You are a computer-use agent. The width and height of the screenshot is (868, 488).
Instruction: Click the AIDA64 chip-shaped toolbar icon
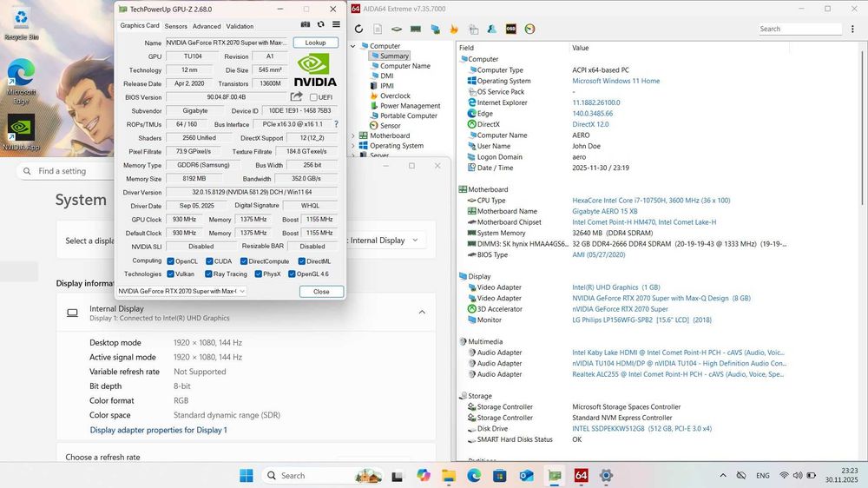click(397, 29)
